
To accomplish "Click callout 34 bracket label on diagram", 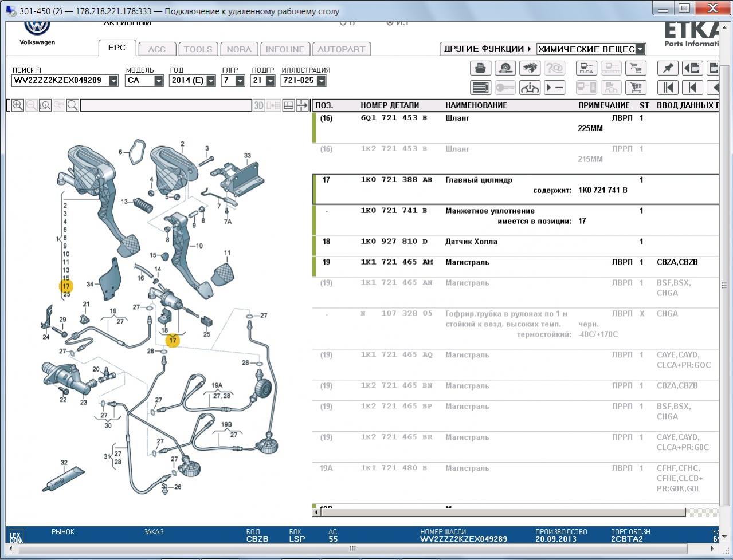I will click(90, 285).
